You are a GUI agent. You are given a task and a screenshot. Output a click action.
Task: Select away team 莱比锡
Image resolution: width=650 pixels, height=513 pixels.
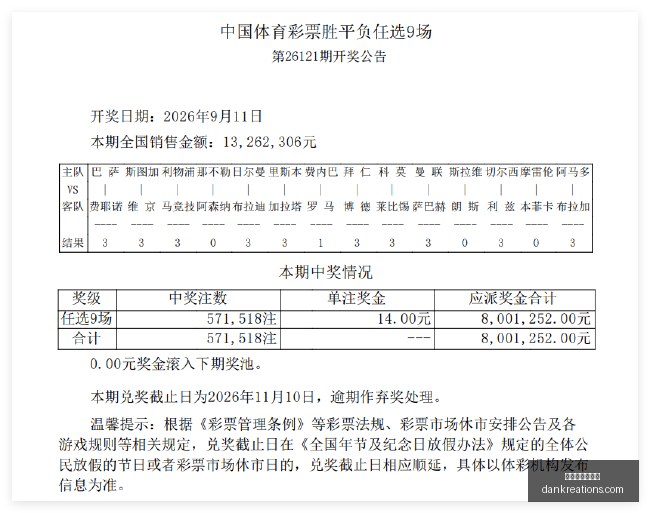coord(393,206)
